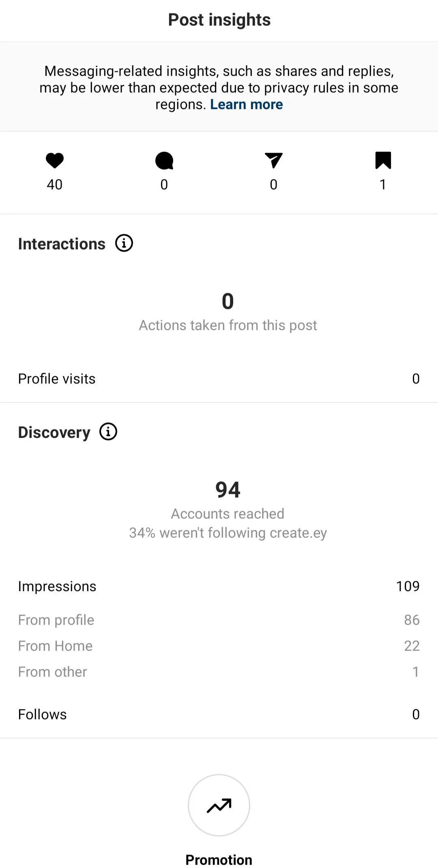438x868 pixels.
Task: Tap the comments bubble icon
Action: [164, 161]
